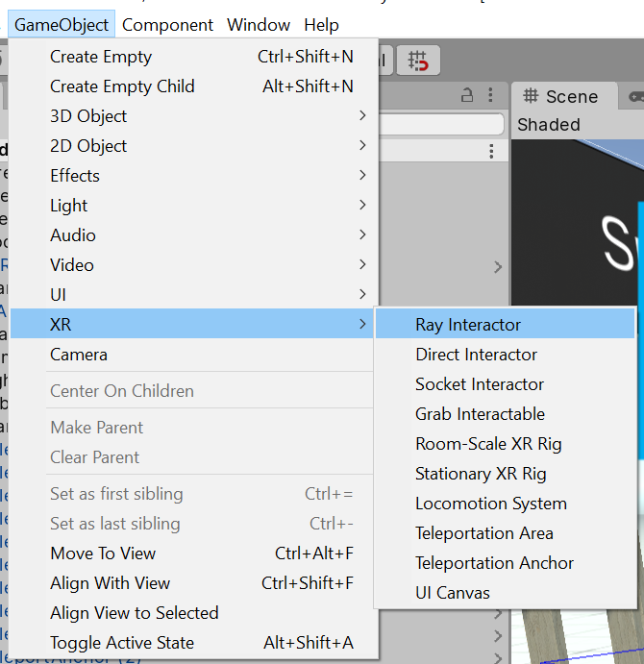Create a Ray Interactor
The image size is (644, 664).
(505, 325)
